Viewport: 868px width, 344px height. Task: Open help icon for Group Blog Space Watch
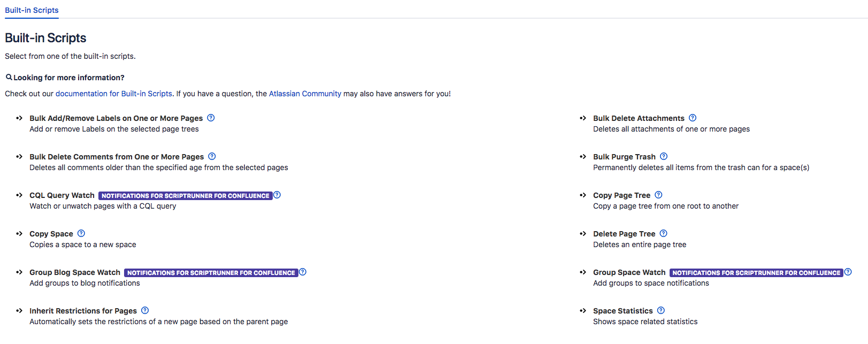pyautogui.click(x=303, y=272)
